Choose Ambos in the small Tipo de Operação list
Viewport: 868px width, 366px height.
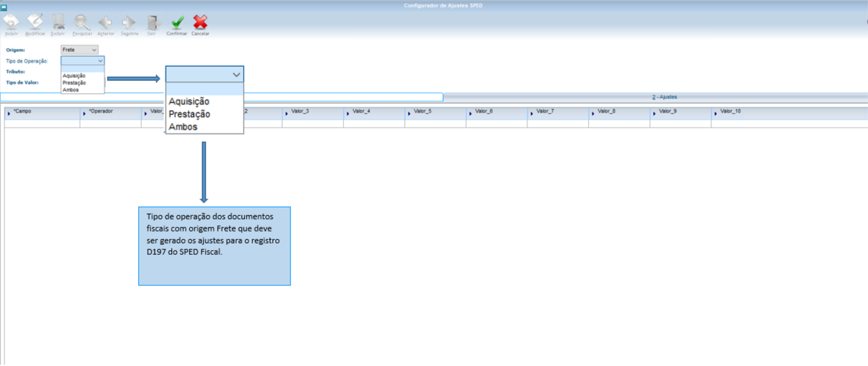(x=71, y=89)
